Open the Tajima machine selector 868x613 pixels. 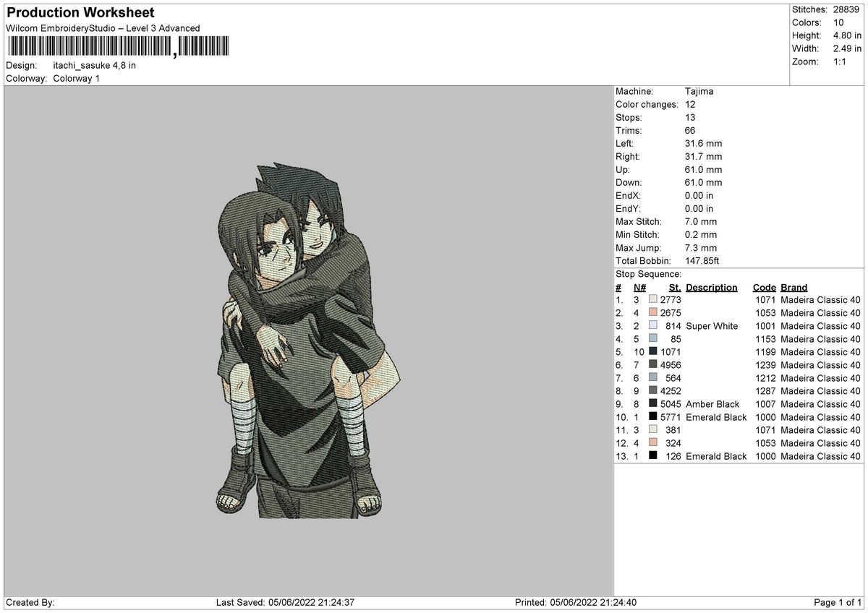coord(699,91)
